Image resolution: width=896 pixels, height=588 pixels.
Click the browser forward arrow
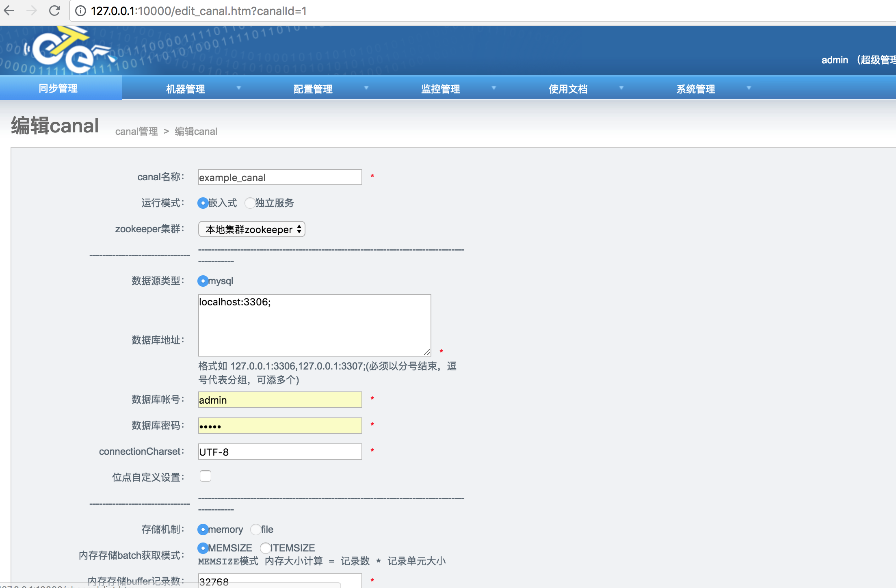point(31,11)
